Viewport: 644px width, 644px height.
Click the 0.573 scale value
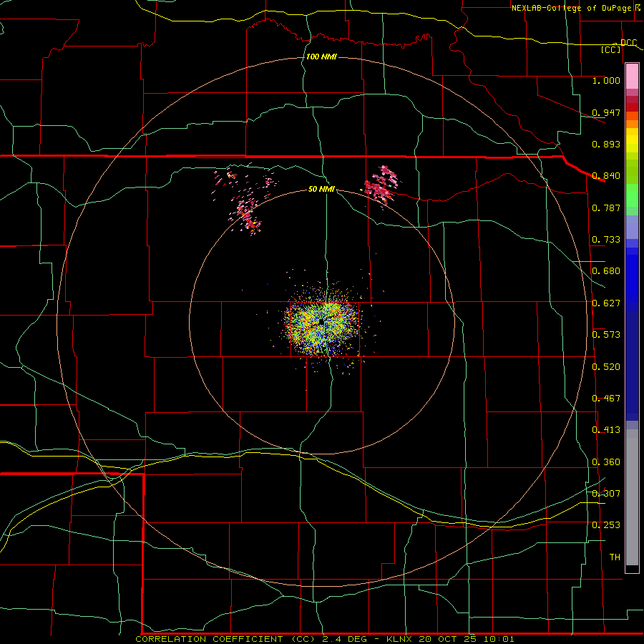click(606, 335)
